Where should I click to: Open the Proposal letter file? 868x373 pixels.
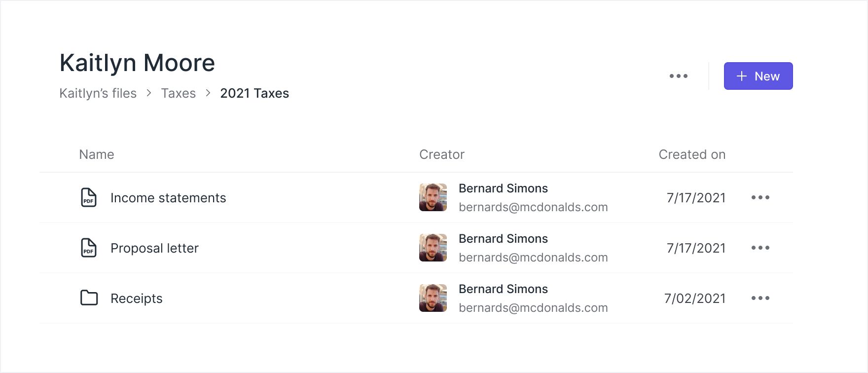point(154,248)
